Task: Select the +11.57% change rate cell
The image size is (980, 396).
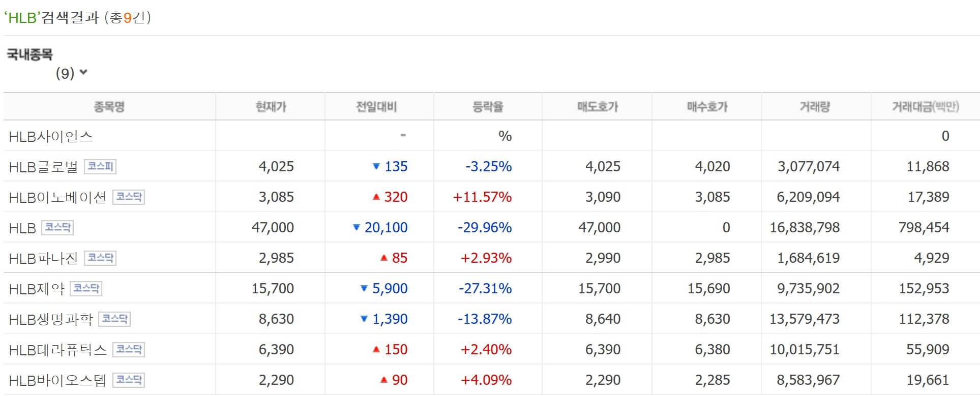Action: point(482,197)
